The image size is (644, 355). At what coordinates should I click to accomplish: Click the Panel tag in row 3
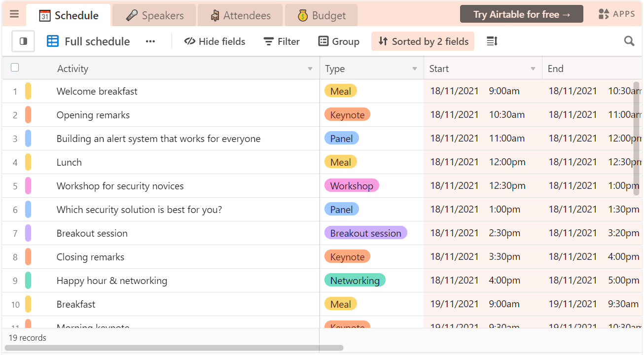point(341,139)
